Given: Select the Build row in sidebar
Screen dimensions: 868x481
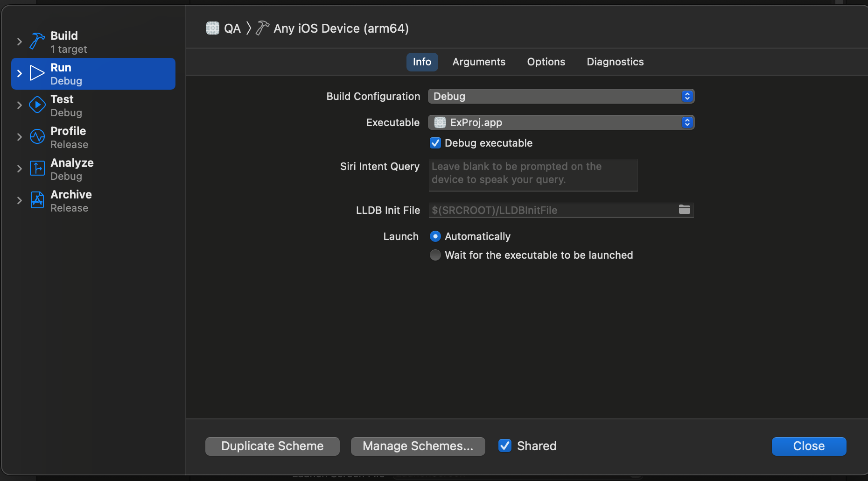Looking at the screenshot, I should pos(93,42).
